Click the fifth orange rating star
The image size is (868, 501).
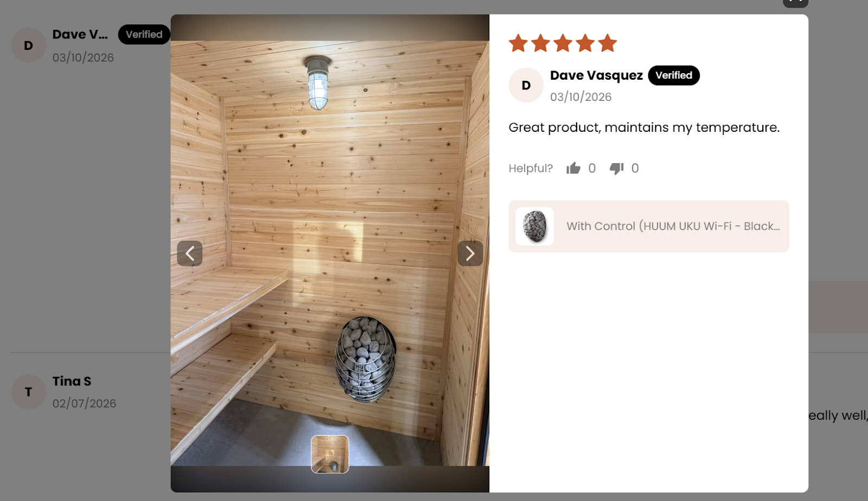608,43
